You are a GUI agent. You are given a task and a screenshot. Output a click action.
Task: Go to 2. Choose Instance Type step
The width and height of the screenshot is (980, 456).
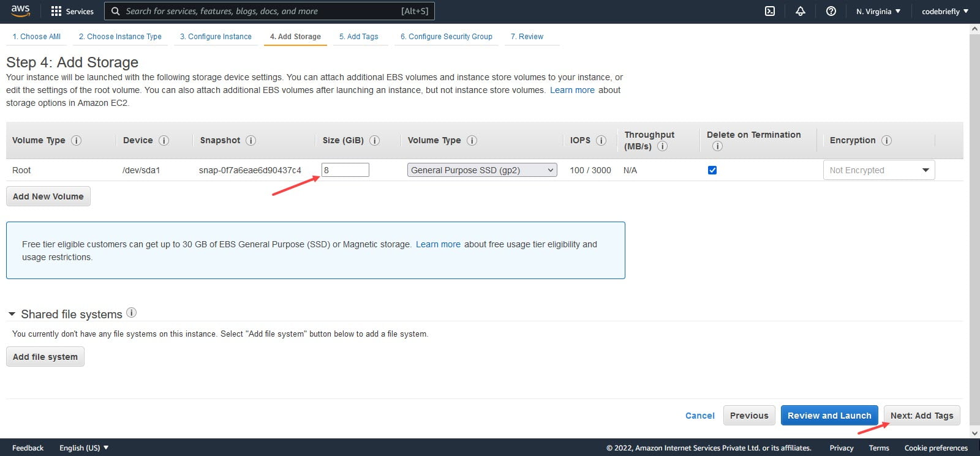tap(120, 37)
